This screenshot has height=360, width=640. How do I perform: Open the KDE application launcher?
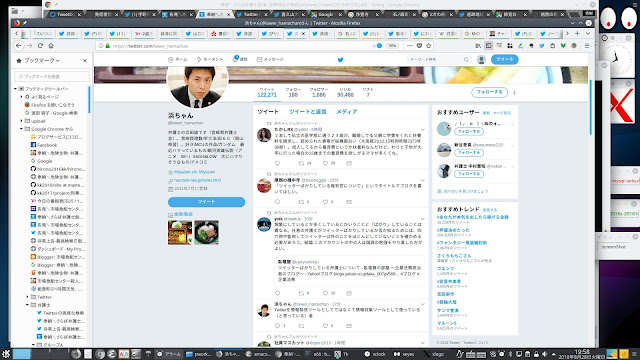[6, 354]
